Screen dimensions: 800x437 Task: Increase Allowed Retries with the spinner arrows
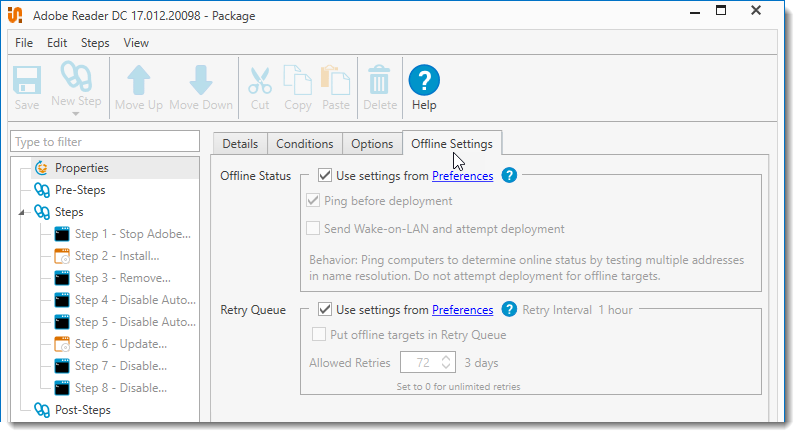446,356
